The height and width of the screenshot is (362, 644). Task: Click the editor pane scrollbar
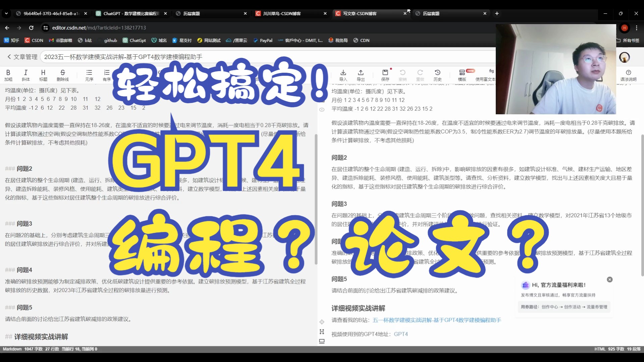point(316,199)
